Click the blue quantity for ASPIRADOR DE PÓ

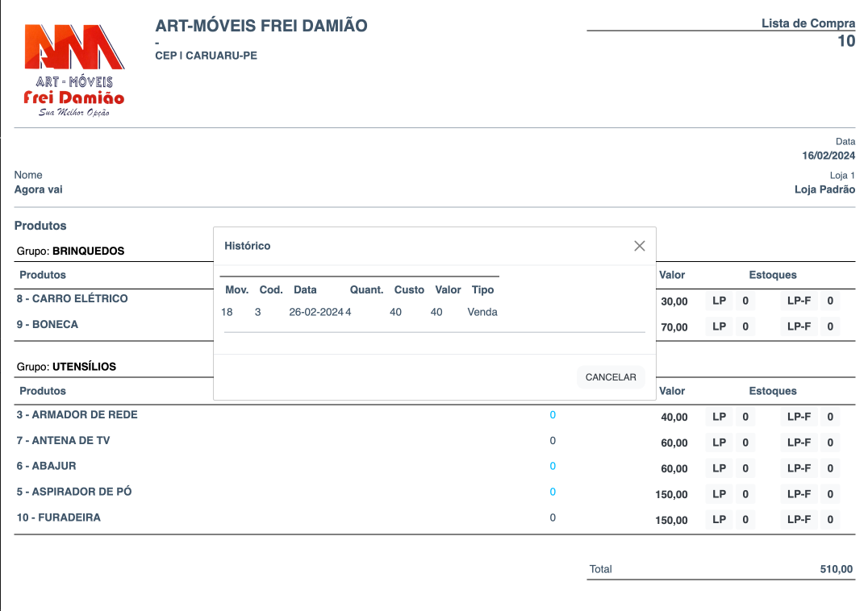pos(553,493)
